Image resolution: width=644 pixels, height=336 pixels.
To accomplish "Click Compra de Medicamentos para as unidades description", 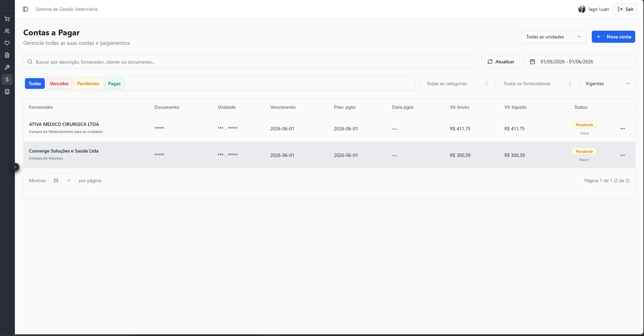I will [x=66, y=132].
